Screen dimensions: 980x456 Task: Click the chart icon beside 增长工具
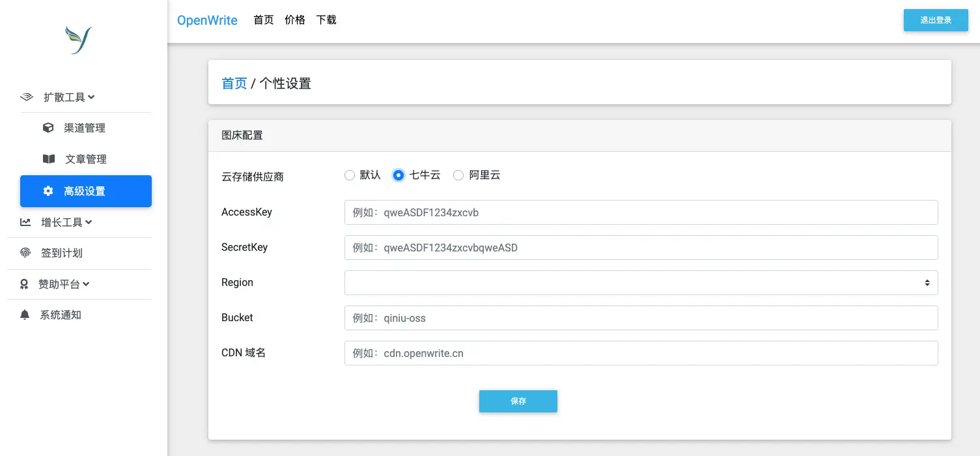tap(25, 222)
